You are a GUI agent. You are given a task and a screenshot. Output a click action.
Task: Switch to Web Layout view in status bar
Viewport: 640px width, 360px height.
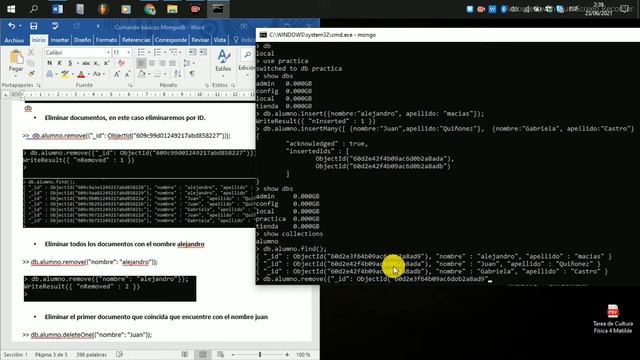tap(220, 355)
